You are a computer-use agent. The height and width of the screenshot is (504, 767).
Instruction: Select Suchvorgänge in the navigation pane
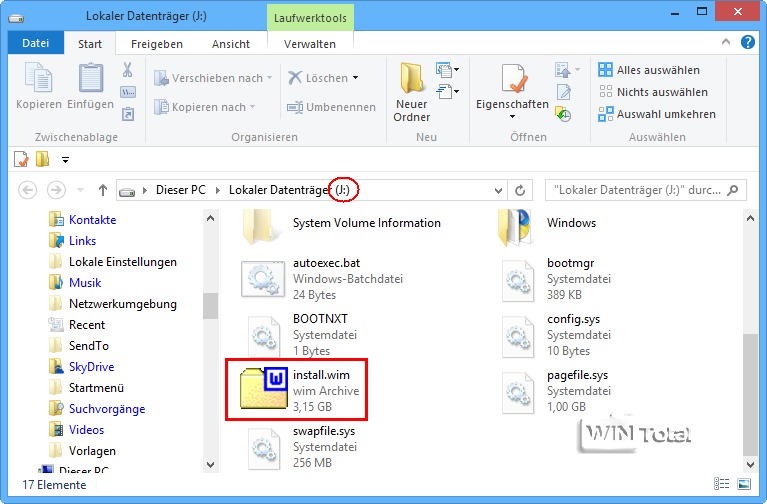(97, 409)
